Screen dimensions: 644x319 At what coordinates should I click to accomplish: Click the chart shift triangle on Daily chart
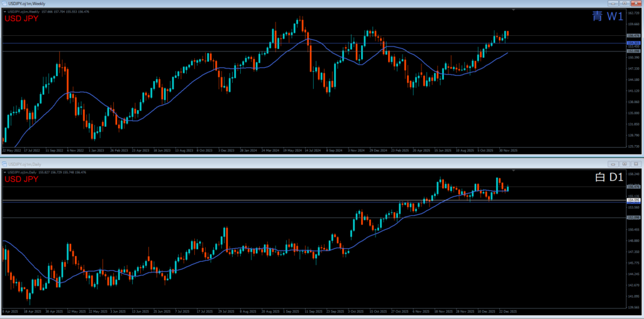pos(514,171)
